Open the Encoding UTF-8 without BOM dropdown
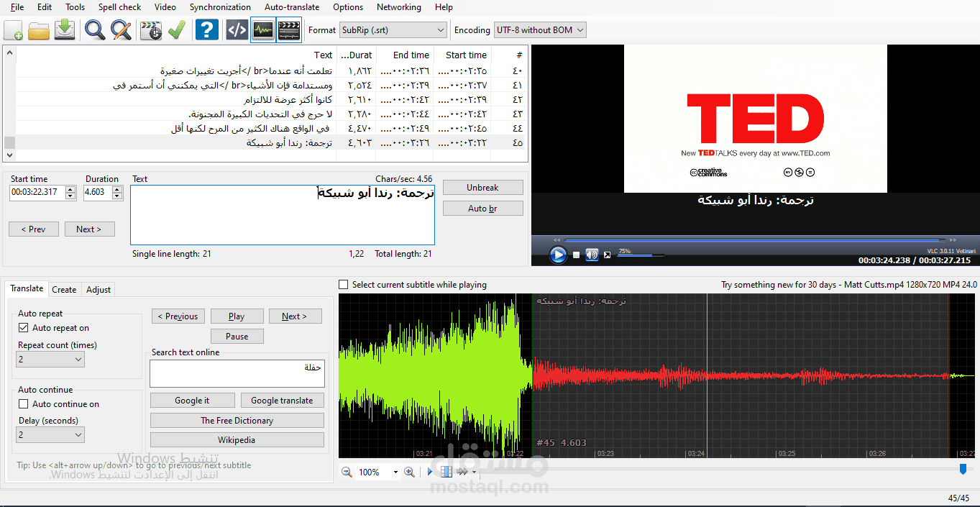 pos(540,30)
